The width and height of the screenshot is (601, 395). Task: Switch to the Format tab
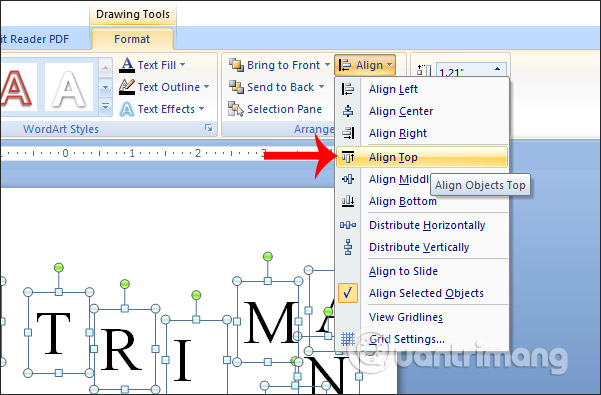(132, 39)
